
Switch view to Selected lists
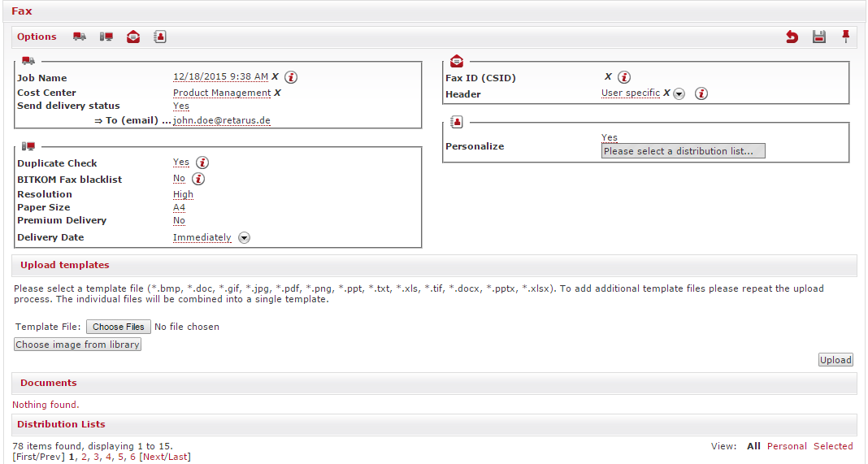pyautogui.click(x=833, y=446)
